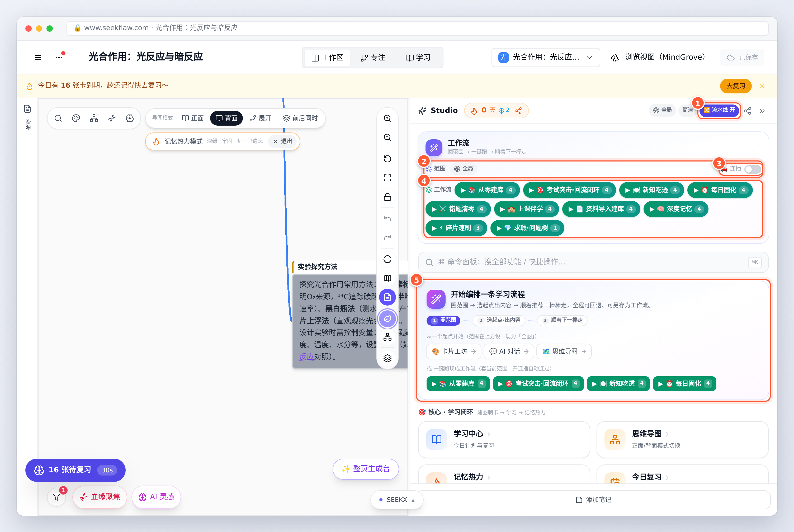Enable 前后同时 map mode

tap(300, 118)
